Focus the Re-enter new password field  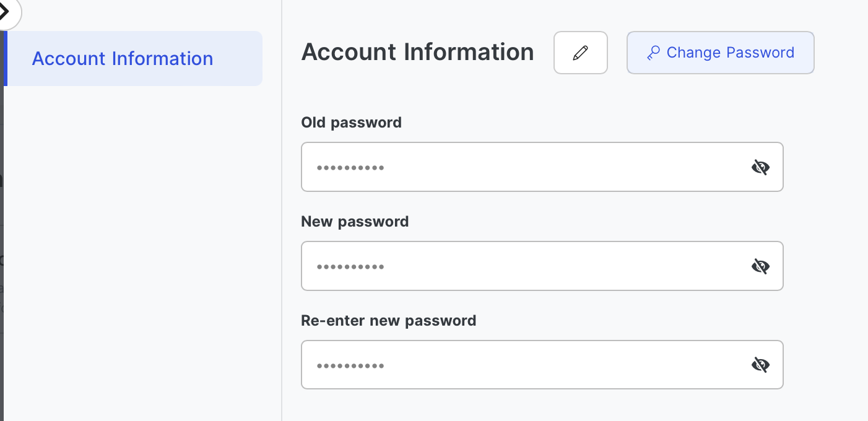pyautogui.click(x=526, y=365)
